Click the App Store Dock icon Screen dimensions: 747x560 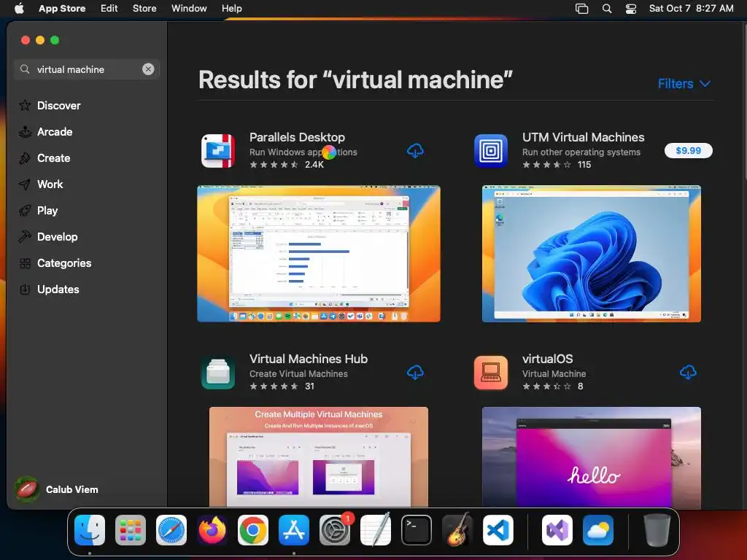coord(294,530)
